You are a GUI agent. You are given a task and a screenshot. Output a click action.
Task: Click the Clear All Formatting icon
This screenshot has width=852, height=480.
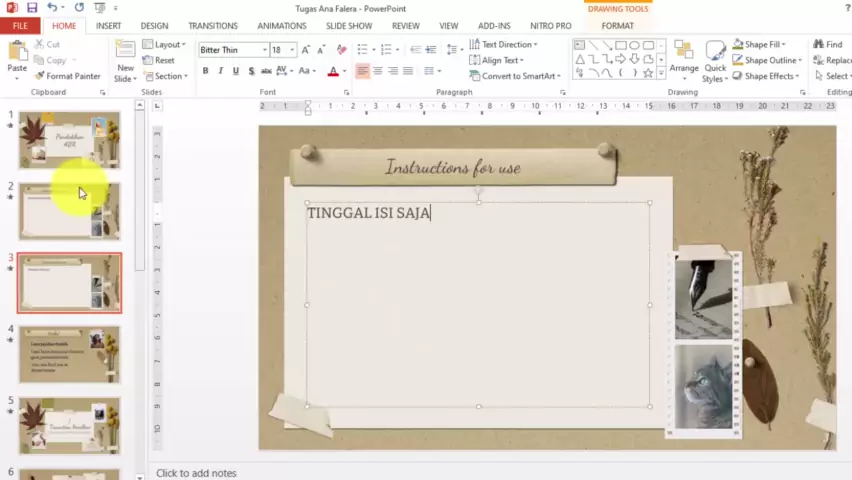342,49
